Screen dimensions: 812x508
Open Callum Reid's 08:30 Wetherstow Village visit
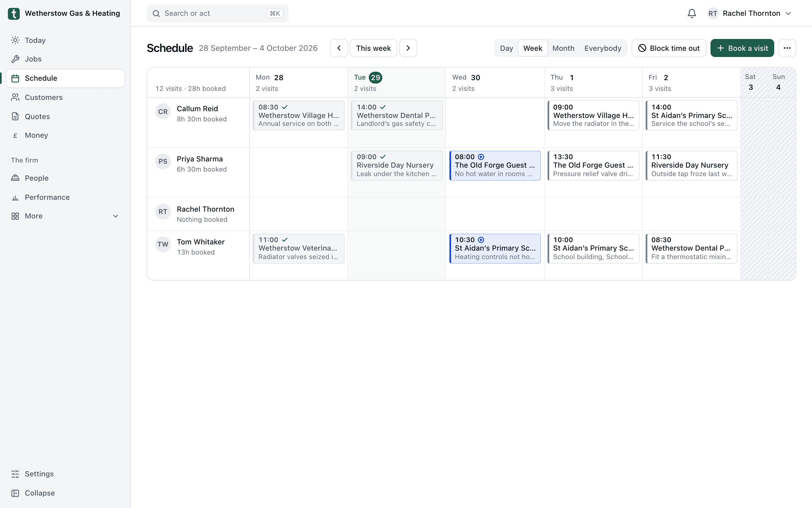299,115
